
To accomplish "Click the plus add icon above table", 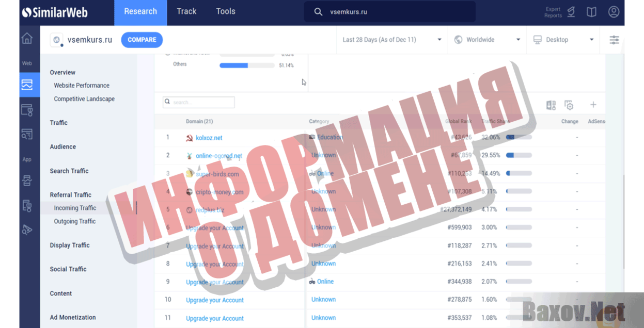I will (x=593, y=105).
